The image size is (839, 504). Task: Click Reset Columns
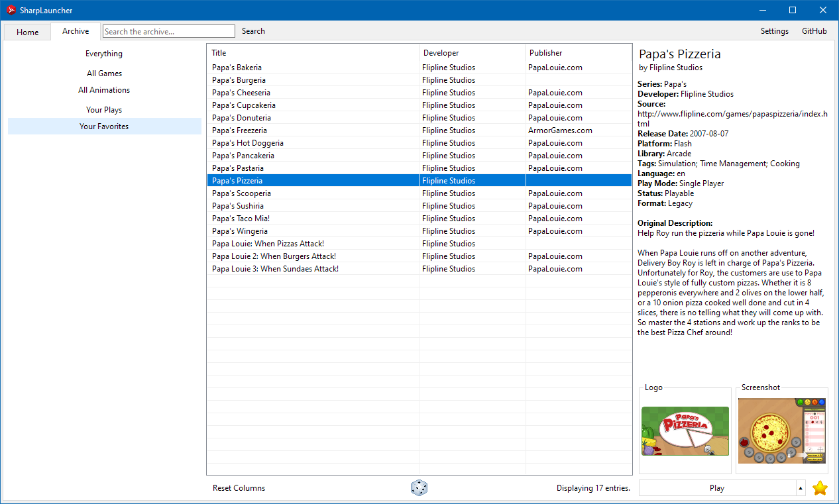coord(239,488)
